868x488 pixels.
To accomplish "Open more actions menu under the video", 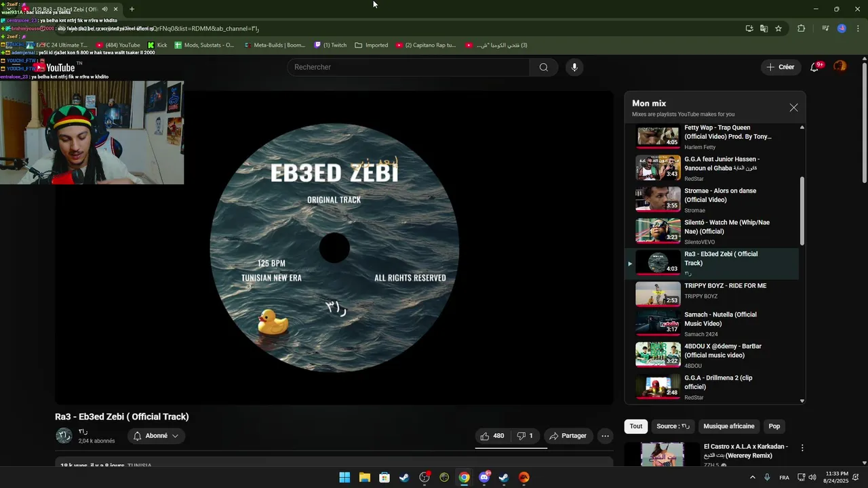I will (x=606, y=436).
